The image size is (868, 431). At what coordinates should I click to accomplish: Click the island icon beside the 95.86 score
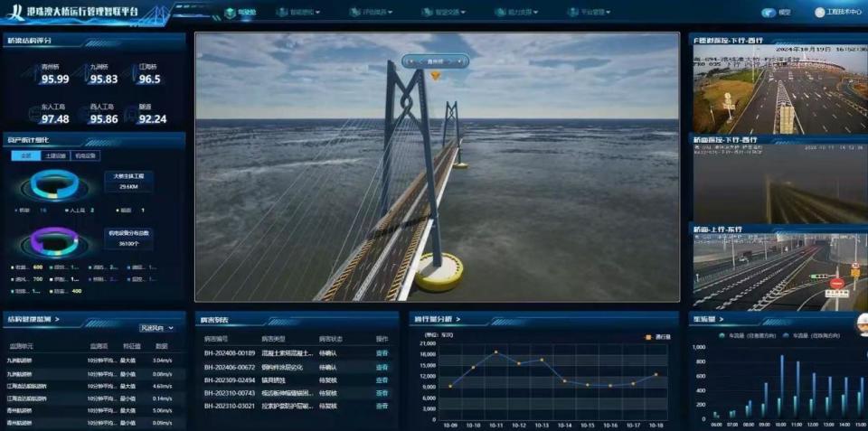point(82,115)
